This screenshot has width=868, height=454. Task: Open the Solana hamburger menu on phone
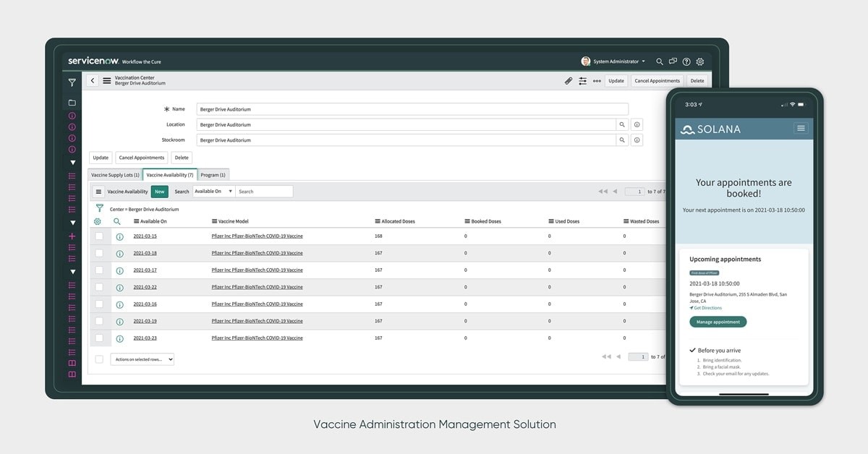[x=800, y=128]
